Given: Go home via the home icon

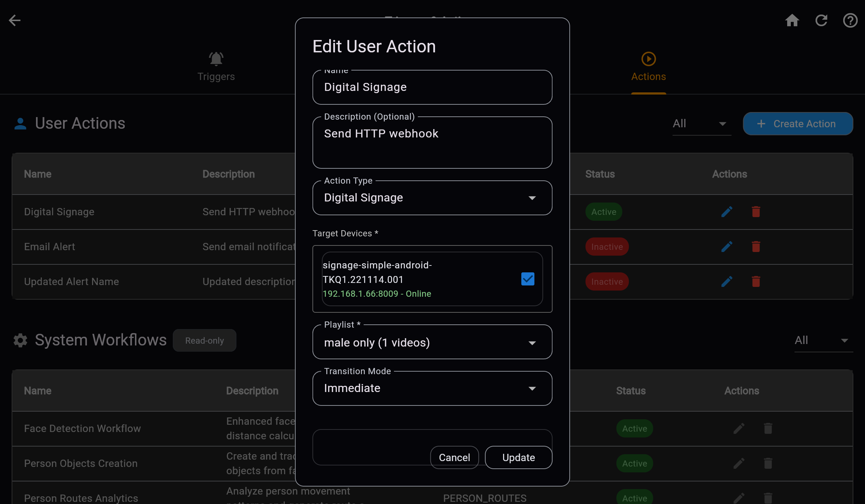Looking at the screenshot, I should click(792, 20).
